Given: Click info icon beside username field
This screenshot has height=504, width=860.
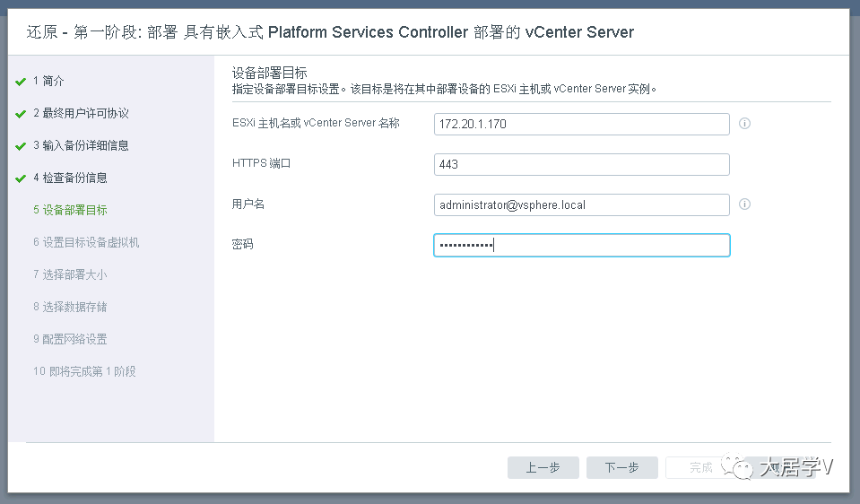Looking at the screenshot, I should pyautogui.click(x=744, y=204).
